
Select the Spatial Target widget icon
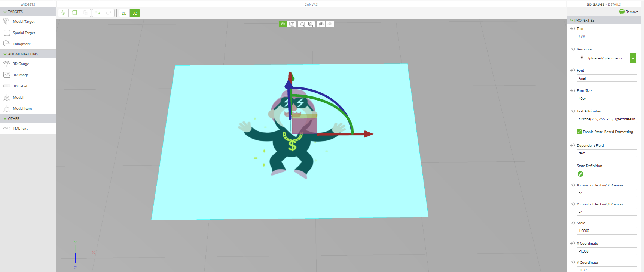[x=7, y=33]
